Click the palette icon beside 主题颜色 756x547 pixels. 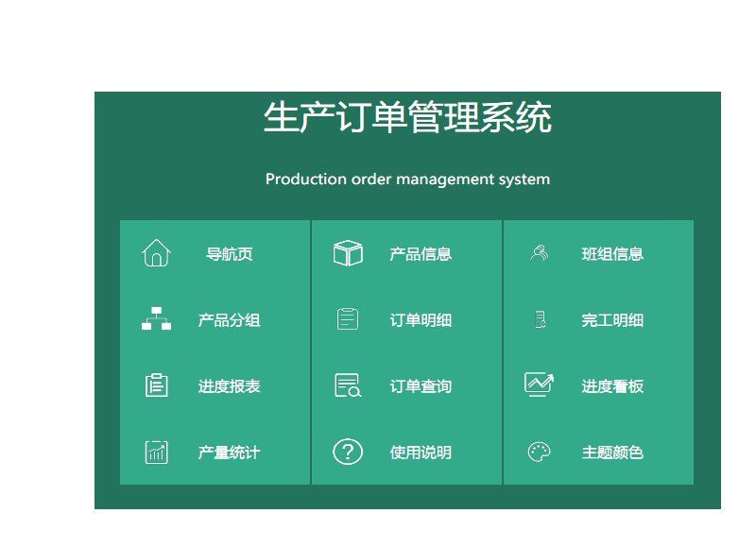point(539,453)
